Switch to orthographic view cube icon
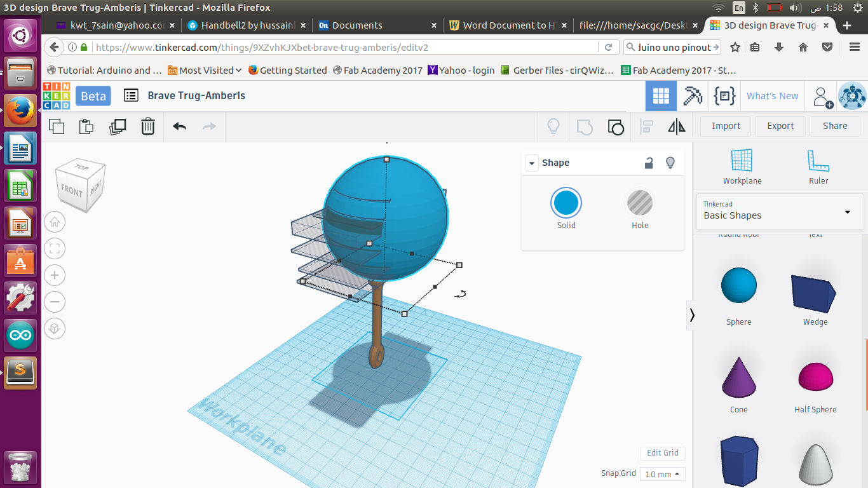Image resolution: width=868 pixels, height=488 pixels. [55, 329]
